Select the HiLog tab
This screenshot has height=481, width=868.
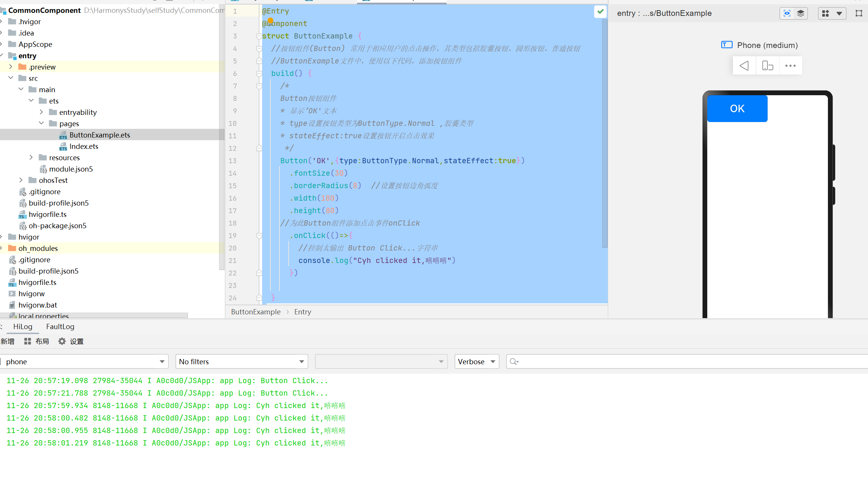point(23,326)
